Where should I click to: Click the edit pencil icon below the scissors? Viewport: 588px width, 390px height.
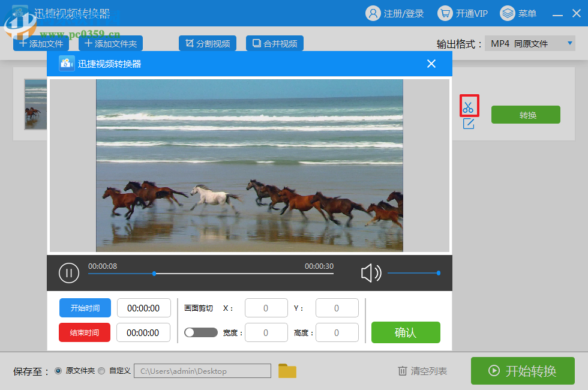point(469,123)
